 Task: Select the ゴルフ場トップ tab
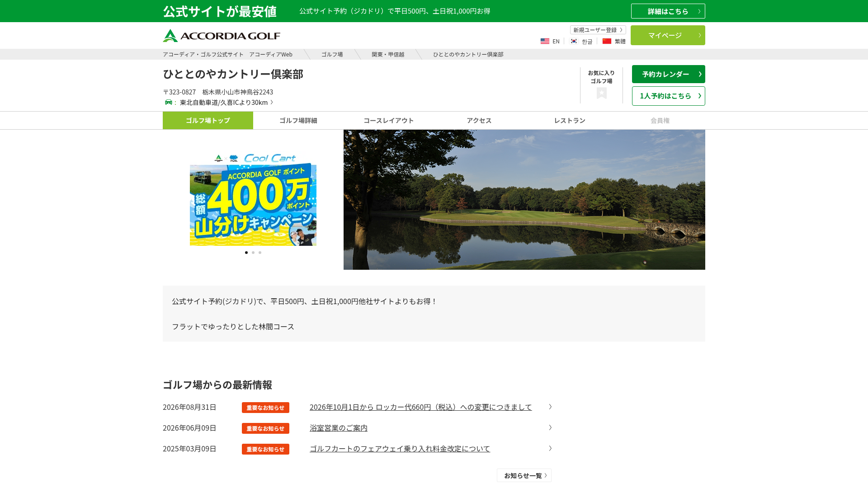pos(208,121)
